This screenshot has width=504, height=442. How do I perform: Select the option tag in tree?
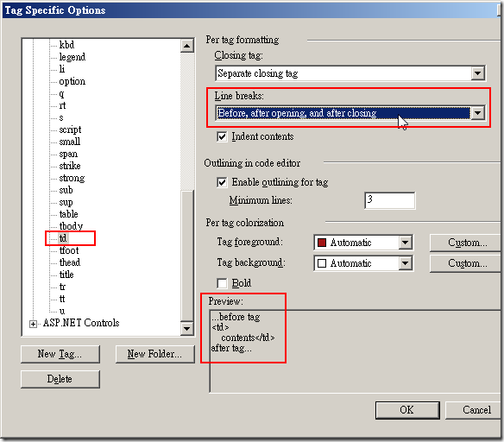pyautogui.click(x=72, y=81)
